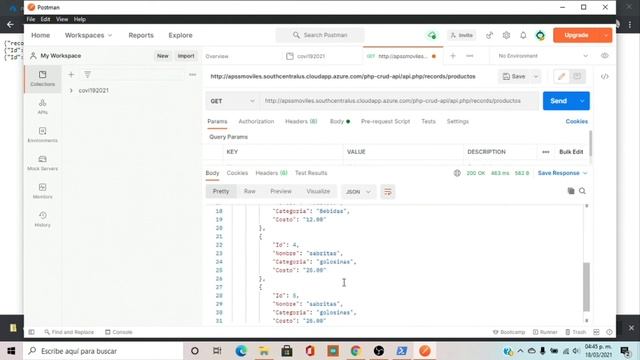640x360 pixels.
Task: Open notifications bell icon
Action: (523, 36)
